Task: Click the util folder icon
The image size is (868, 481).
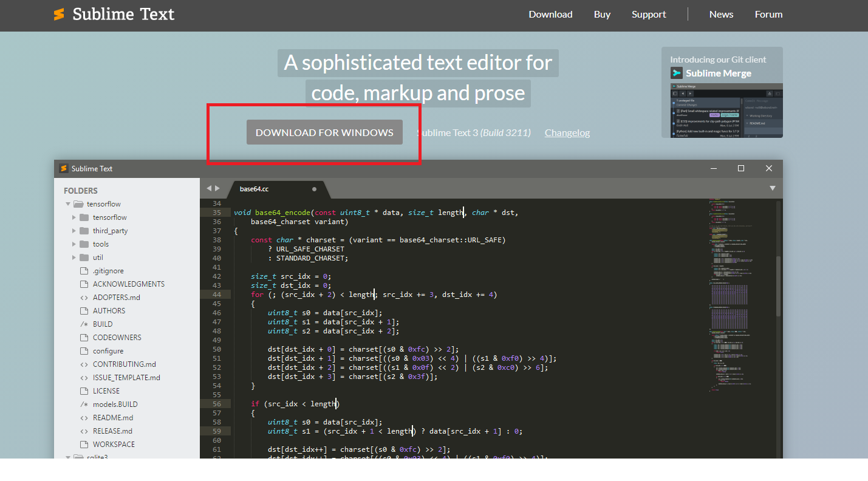Action: coord(84,258)
